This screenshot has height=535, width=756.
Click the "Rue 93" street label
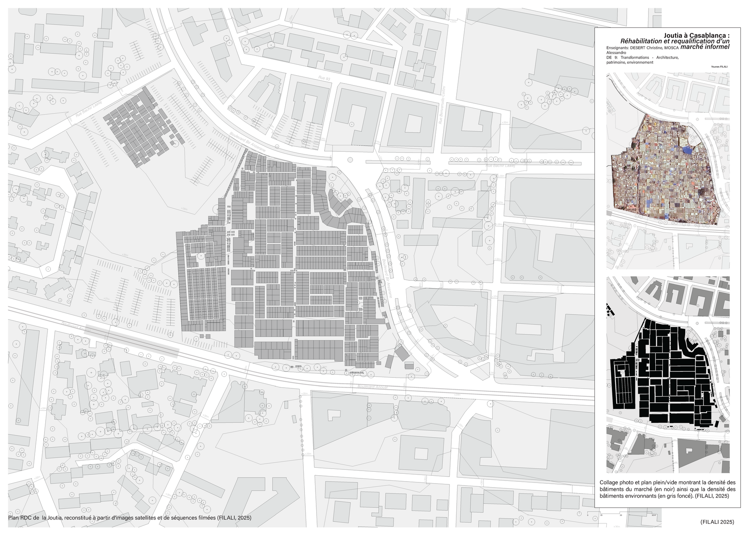click(x=324, y=78)
